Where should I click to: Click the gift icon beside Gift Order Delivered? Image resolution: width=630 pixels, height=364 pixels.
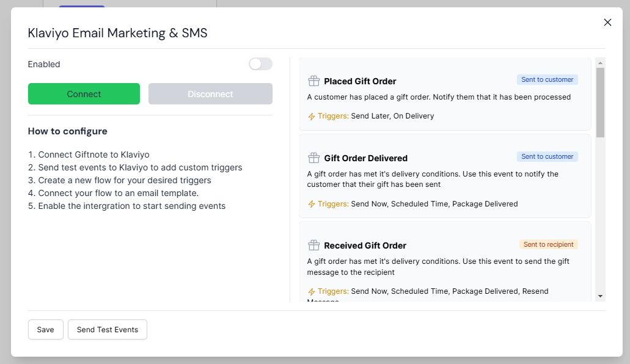click(x=314, y=158)
